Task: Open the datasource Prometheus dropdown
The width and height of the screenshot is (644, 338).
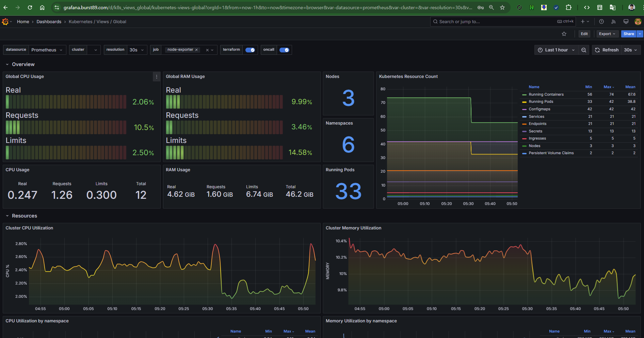Action: coord(47,50)
